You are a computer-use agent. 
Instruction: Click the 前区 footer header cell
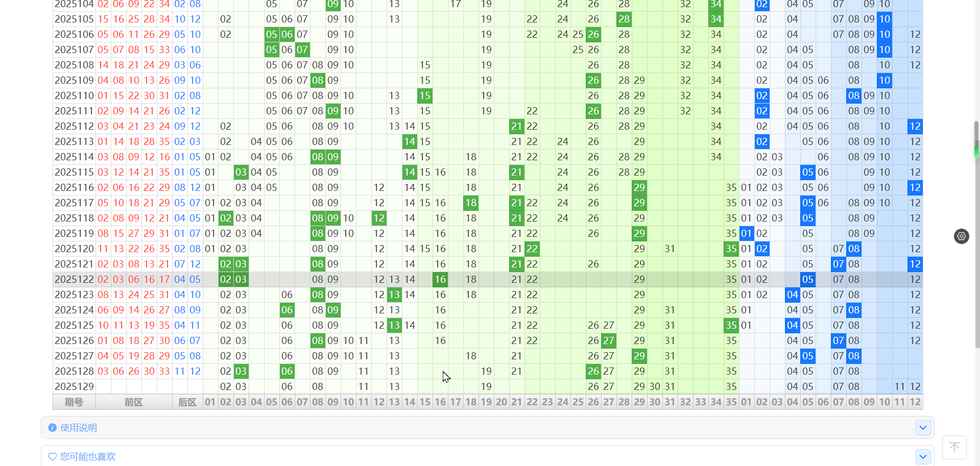(134, 402)
